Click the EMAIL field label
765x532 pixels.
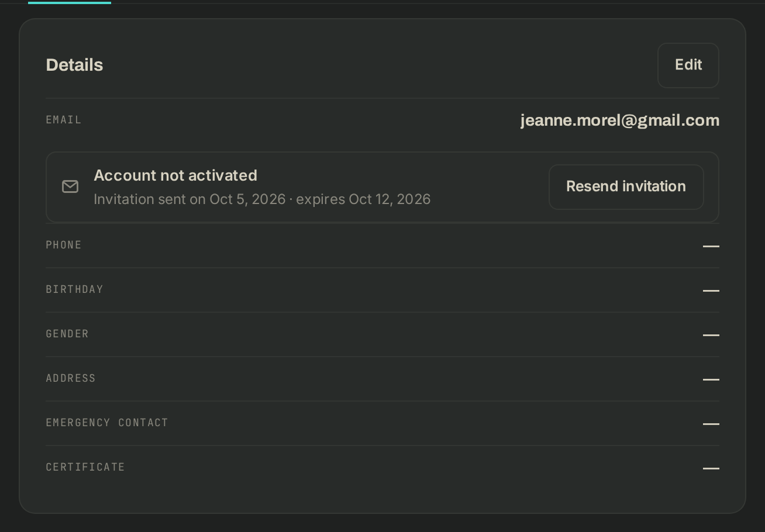pos(64,120)
